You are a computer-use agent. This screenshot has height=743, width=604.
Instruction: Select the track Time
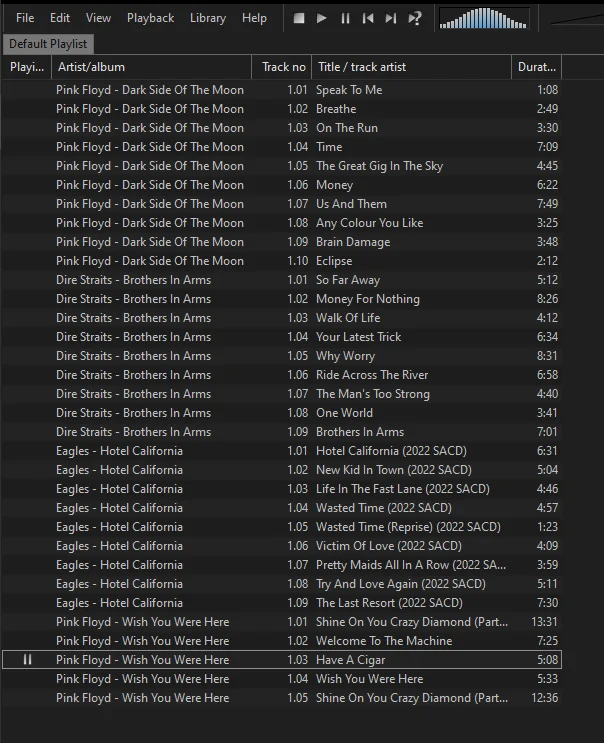point(282,146)
